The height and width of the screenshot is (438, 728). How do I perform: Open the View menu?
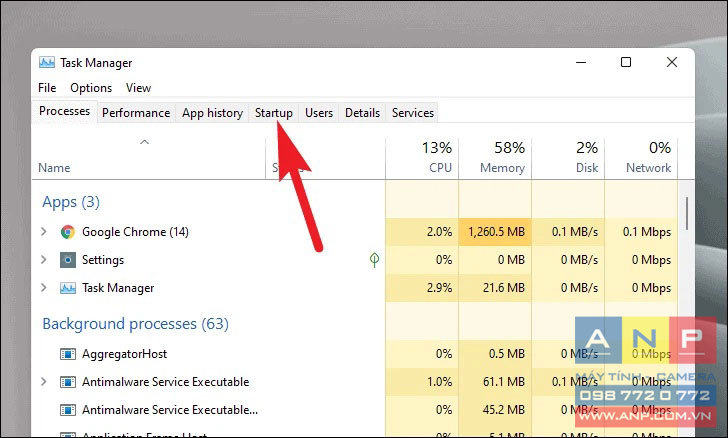point(138,88)
